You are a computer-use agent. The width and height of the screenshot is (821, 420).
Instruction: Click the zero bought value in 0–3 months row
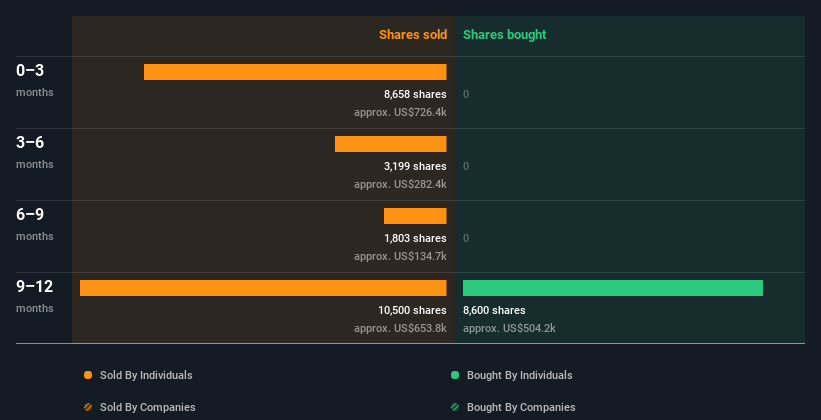(466, 94)
